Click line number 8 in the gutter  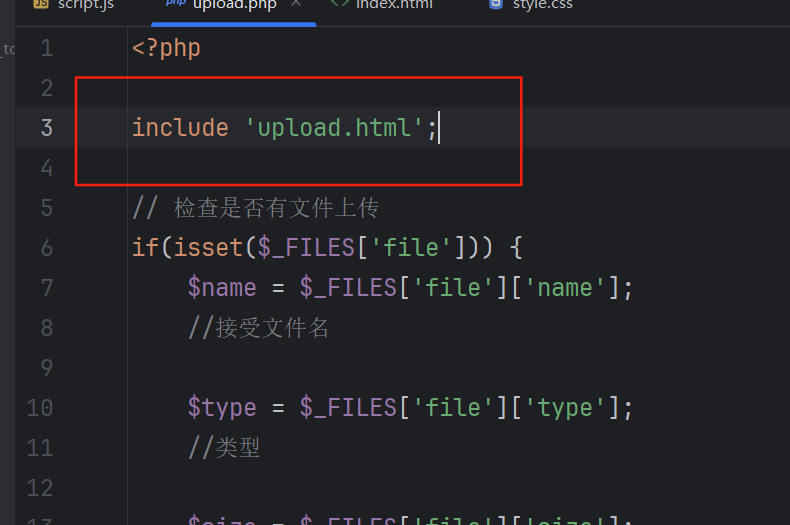[x=47, y=328]
